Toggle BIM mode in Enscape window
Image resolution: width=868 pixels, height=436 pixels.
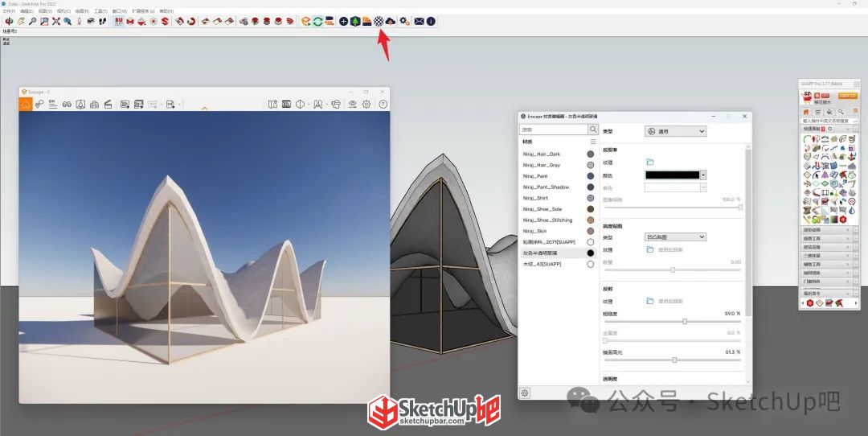(x=52, y=104)
